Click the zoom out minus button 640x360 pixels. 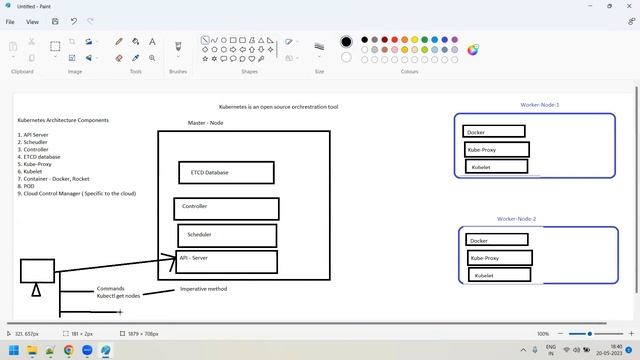560,334
